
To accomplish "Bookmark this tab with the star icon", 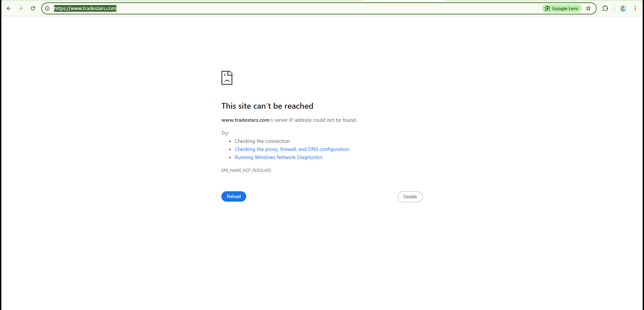I will 588,8.
